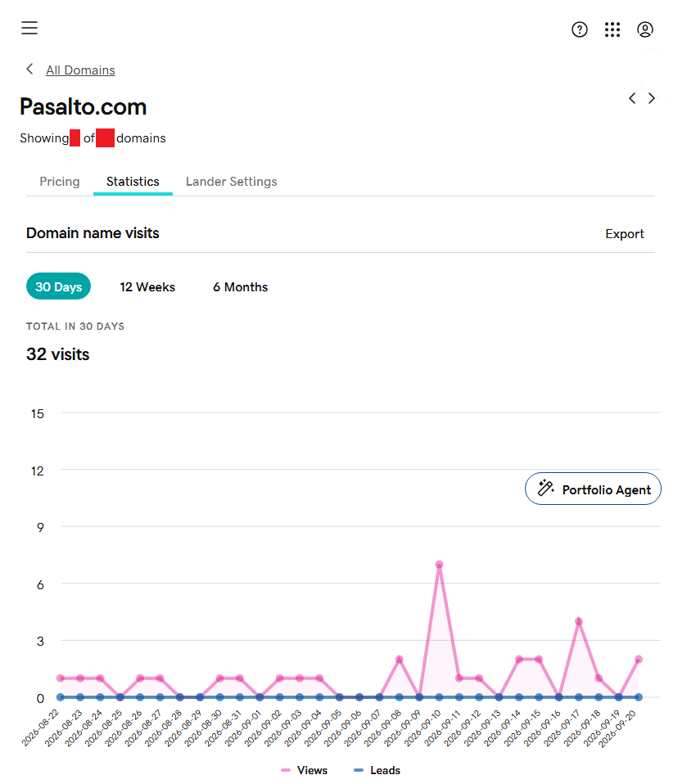This screenshot has height=784, width=696.
Task: Open the Lander Settings tab
Action: point(231,182)
